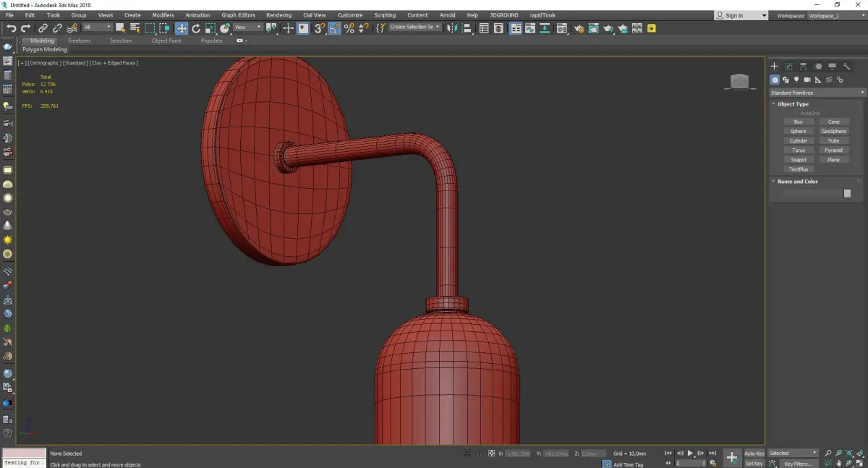Toggle Auto Key animation mode
The image size is (868, 468).
click(x=754, y=454)
